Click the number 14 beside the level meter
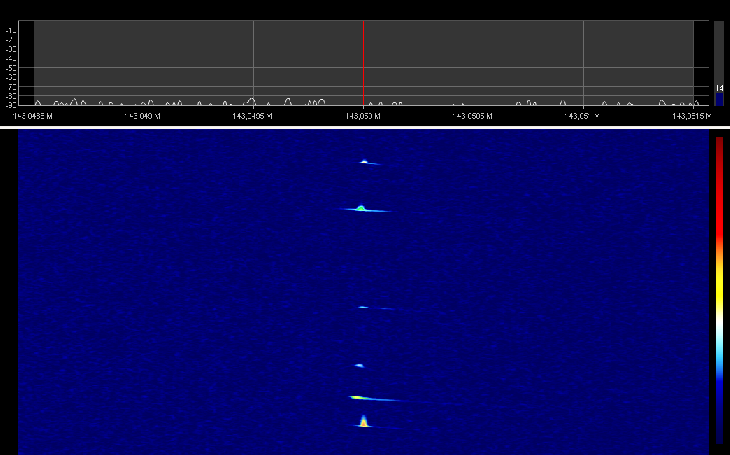Image resolution: width=730 pixels, height=455 pixels. pyautogui.click(x=720, y=88)
